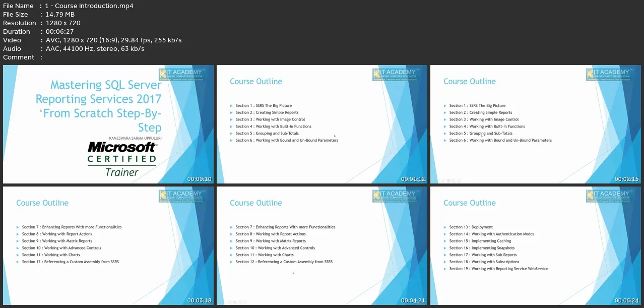Select the duration value '00:06:27'
644x308 pixels.
[59, 31]
